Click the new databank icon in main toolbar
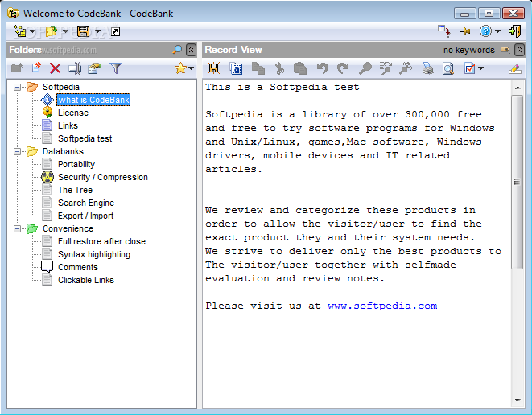The height and width of the screenshot is (415, 532). (x=20, y=31)
